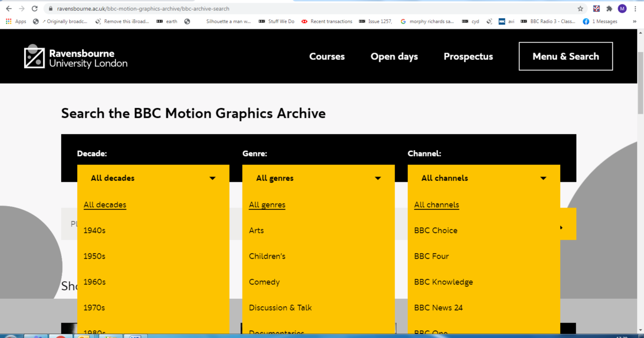Viewport: 644px width, 338px height.
Task: Open the Courses menu
Action: click(327, 56)
